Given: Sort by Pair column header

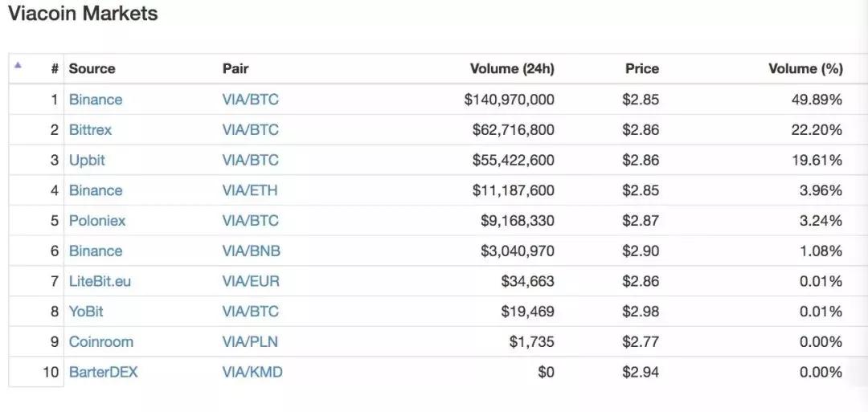Looking at the screenshot, I should point(235,68).
